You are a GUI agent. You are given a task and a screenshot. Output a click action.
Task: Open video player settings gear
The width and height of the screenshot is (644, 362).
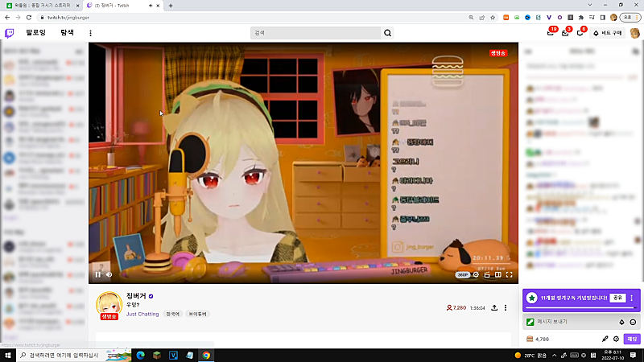476,274
